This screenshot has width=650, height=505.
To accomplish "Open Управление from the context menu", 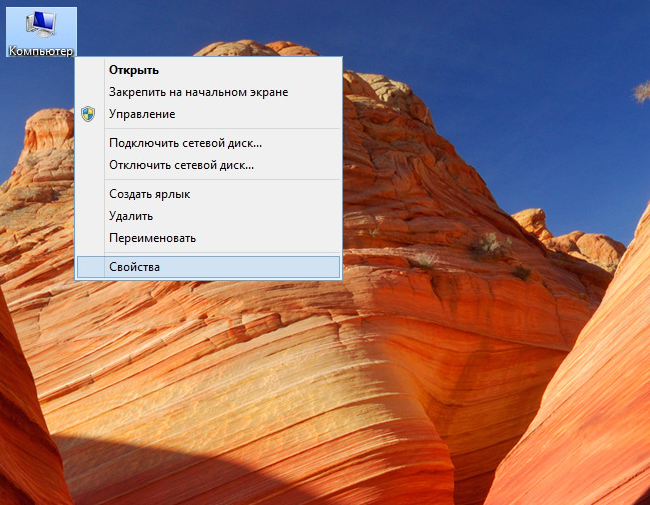I will pos(142,114).
